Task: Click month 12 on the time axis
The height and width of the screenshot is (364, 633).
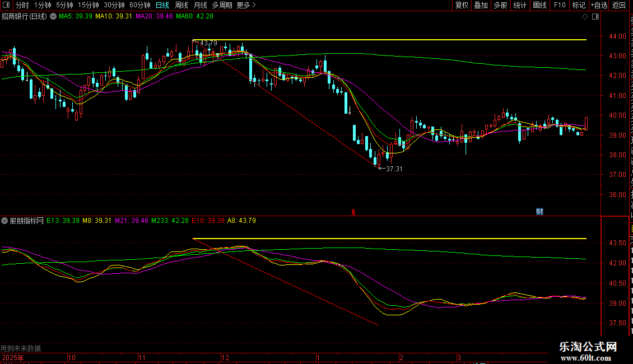Action: pyautogui.click(x=225, y=358)
